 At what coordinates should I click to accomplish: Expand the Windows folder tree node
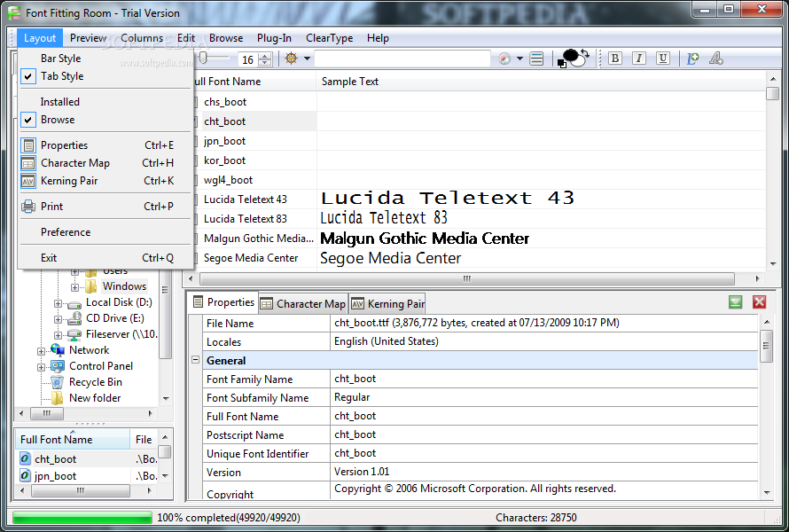tap(74, 287)
